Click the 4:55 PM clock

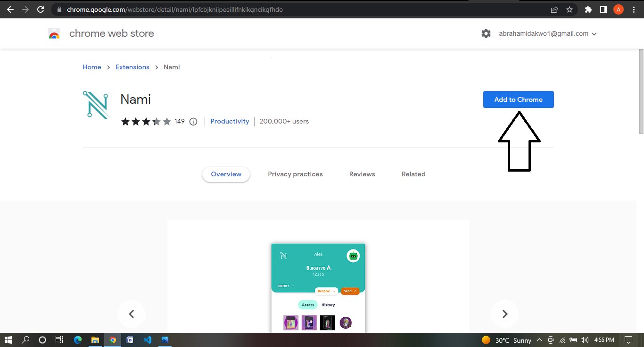pyautogui.click(x=604, y=340)
